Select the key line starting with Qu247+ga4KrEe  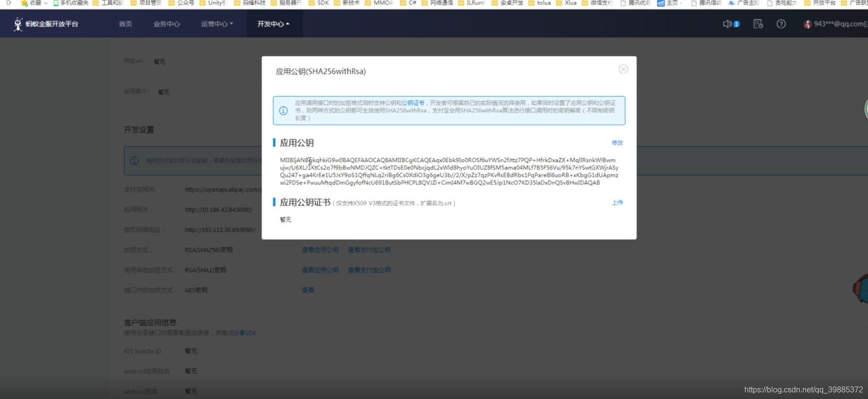coord(449,175)
